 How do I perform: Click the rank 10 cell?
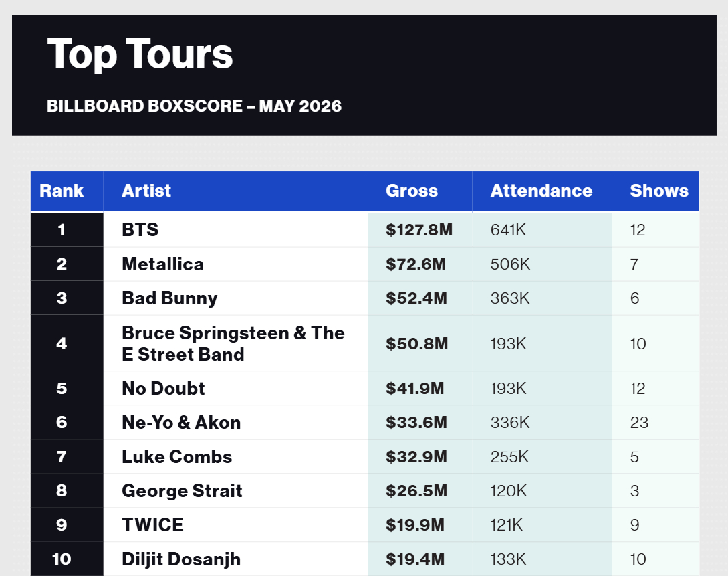point(62,559)
